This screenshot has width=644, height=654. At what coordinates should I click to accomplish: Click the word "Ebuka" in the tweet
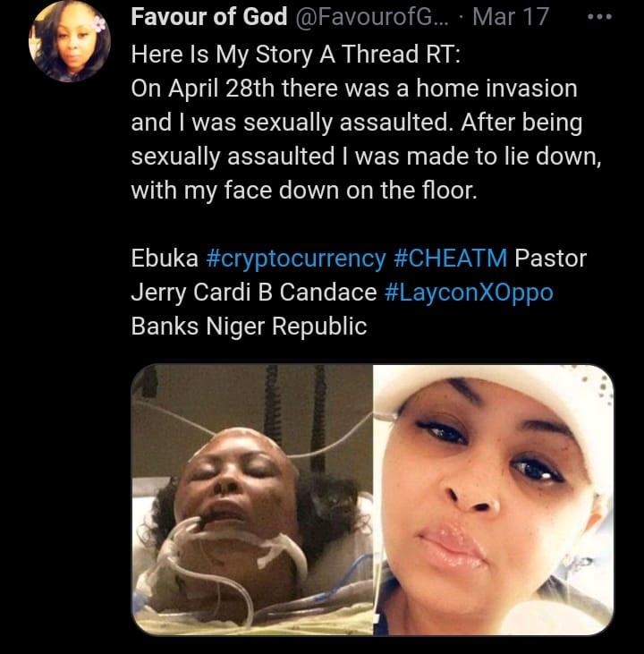[x=165, y=259]
